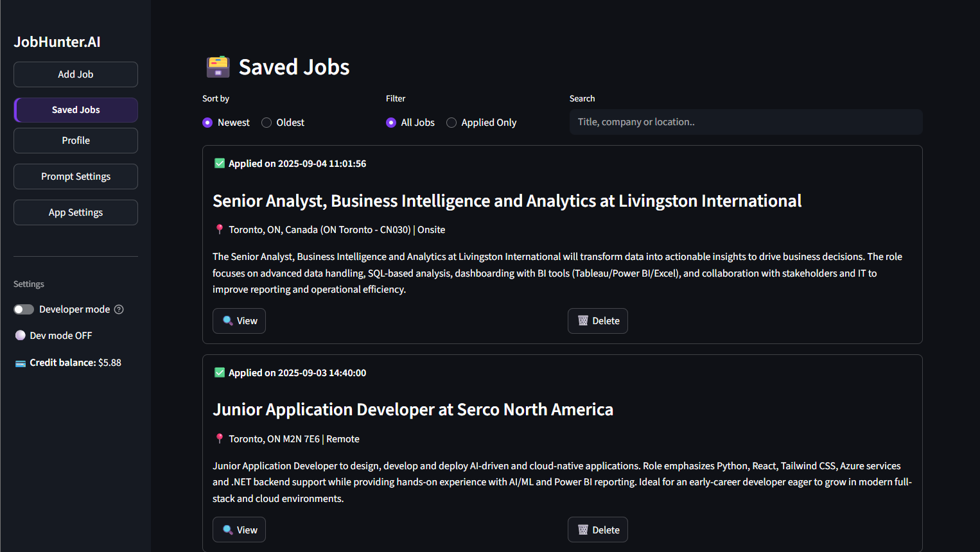Switch to the Profile section
The width and height of the screenshot is (980, 552).
click(75, 140)
